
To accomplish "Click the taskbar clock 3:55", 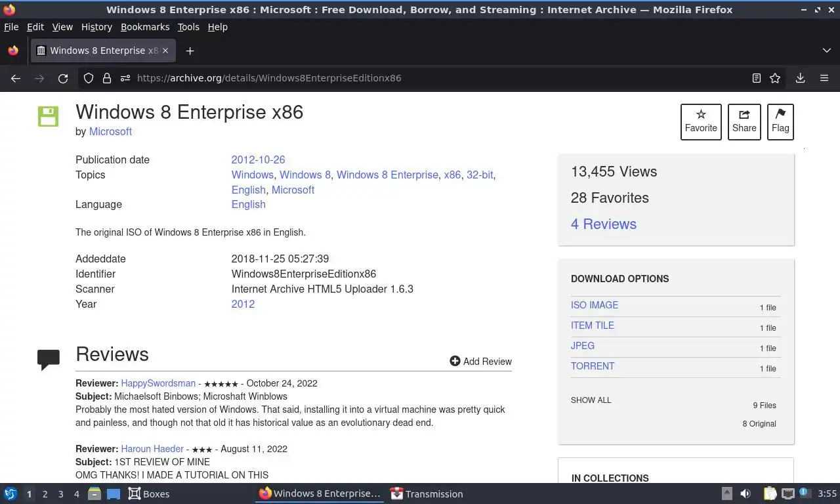I will tap(827, 493).
